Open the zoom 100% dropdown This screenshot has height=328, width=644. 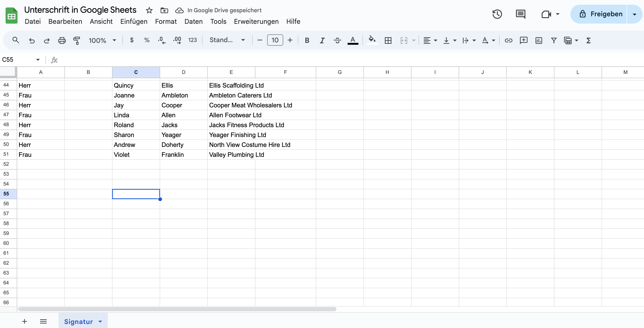coord(102,40)
